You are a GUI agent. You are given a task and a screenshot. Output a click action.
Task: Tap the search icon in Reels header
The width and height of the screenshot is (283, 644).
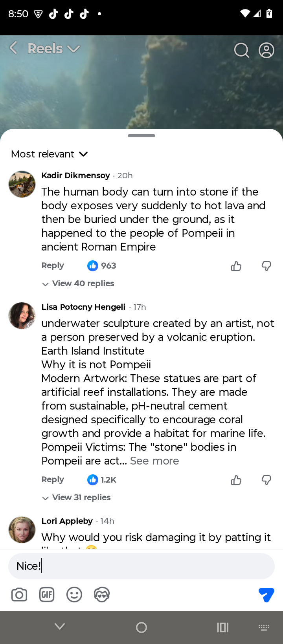point(241,50)
